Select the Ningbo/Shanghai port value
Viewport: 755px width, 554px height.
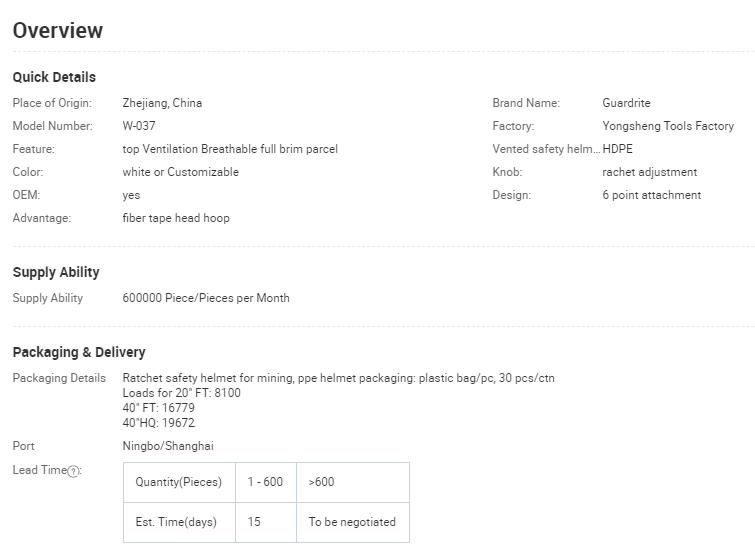(x=168, y=446)
